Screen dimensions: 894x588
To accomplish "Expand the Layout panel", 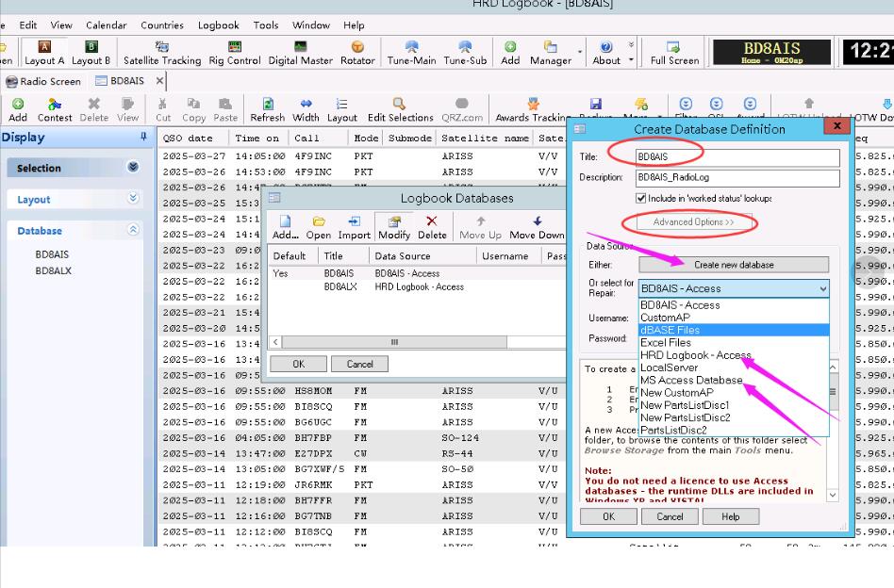I will coord(133,198).
